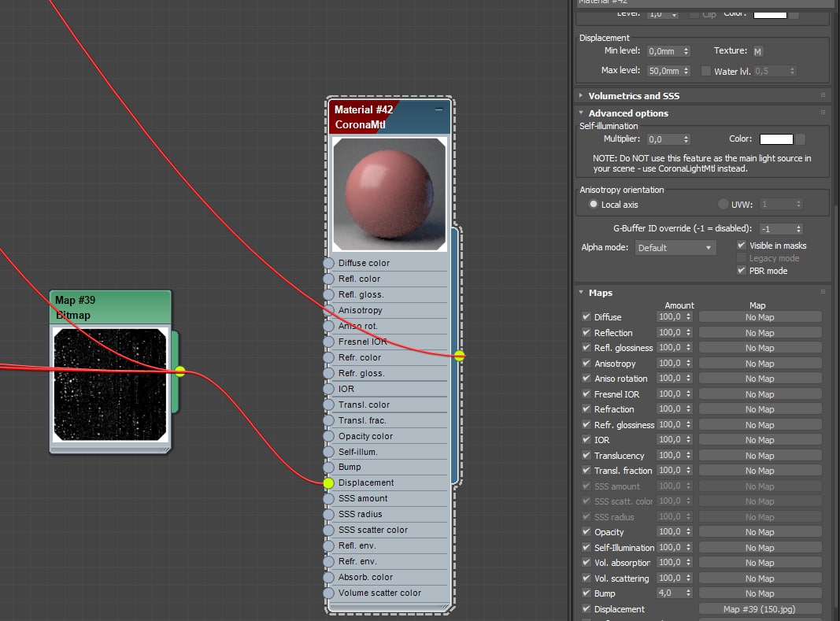
Task: Toggle the Reflection map checkbox
Action: click(587, 332)
